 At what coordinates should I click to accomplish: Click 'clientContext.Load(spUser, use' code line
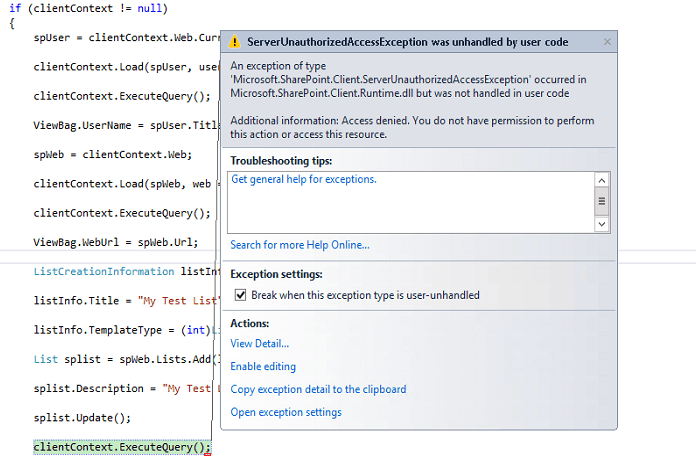(127, 67)
